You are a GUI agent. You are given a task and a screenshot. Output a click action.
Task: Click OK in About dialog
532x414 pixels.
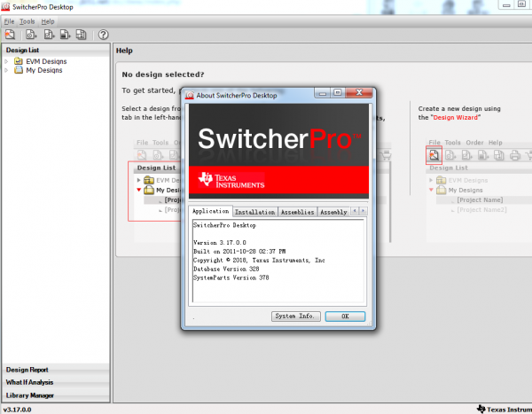tap(345, 316)
